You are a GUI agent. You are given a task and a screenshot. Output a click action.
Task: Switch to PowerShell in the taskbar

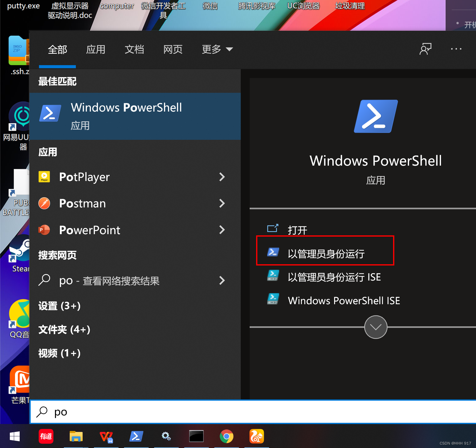click(x=136, y=436)
